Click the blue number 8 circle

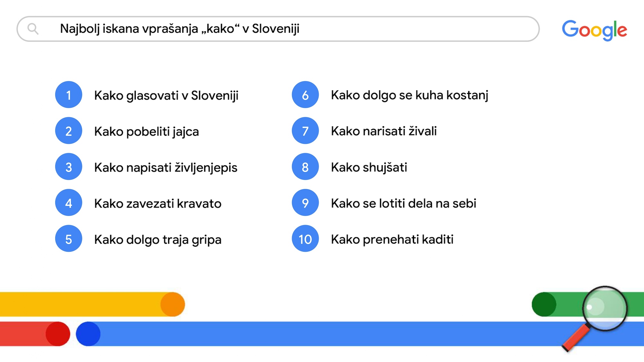click(x=305, y=167)
